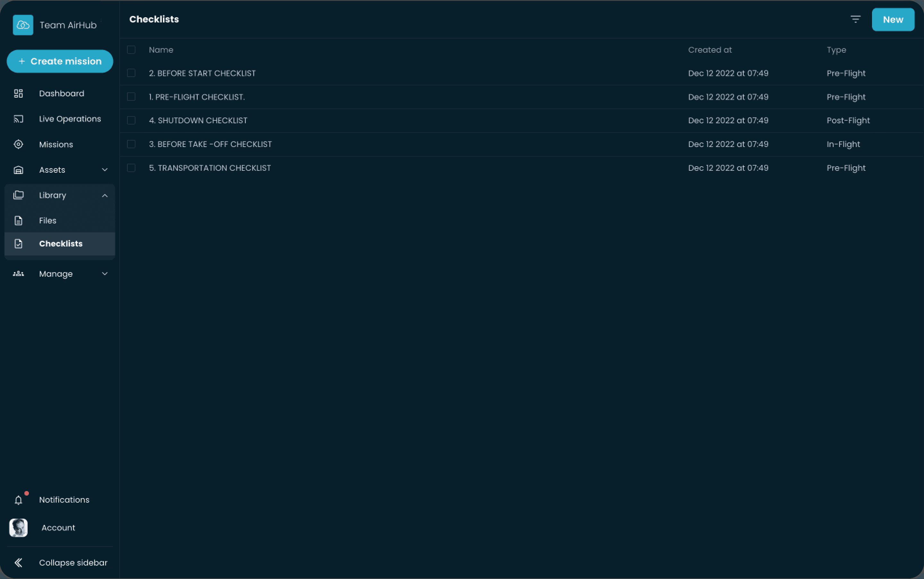Click the Files document icon
Image resolution: width=924 pixels, height=579 pixels.
[18, 220]
